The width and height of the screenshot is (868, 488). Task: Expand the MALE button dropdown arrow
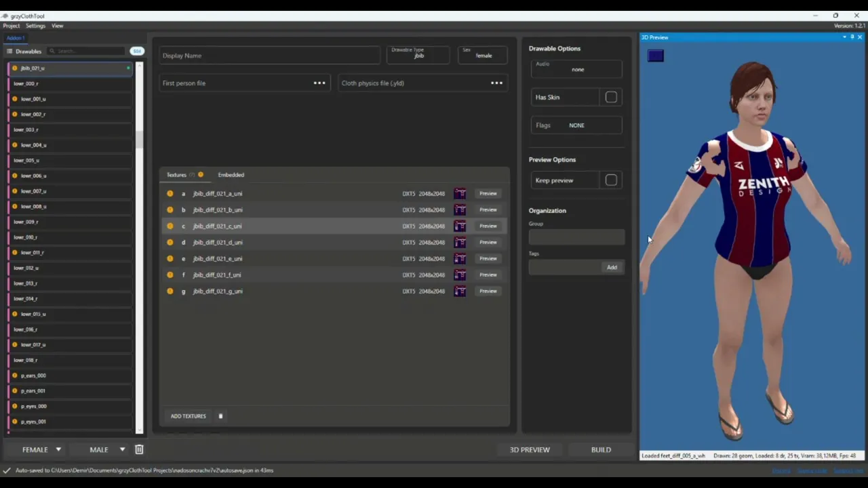click(x=122, y=449)
